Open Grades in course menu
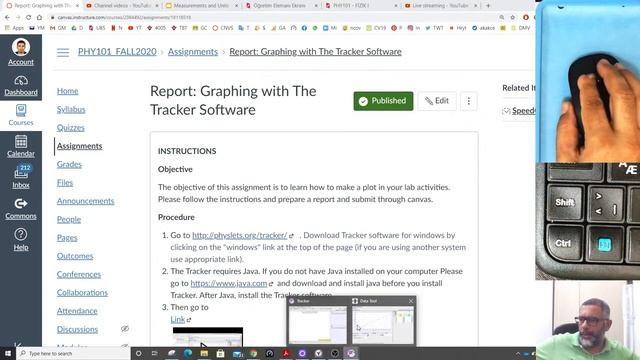 coord(69,164)
